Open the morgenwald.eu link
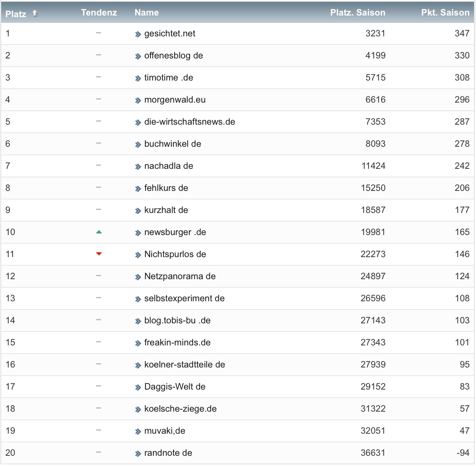 175,100
